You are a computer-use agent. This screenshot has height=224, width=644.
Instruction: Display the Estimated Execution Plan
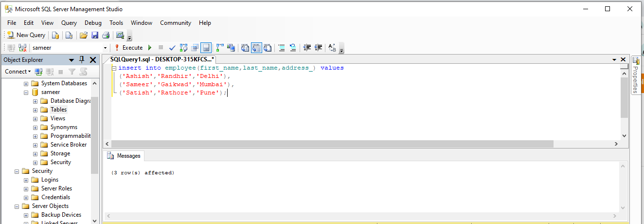[x=183, y=48]
